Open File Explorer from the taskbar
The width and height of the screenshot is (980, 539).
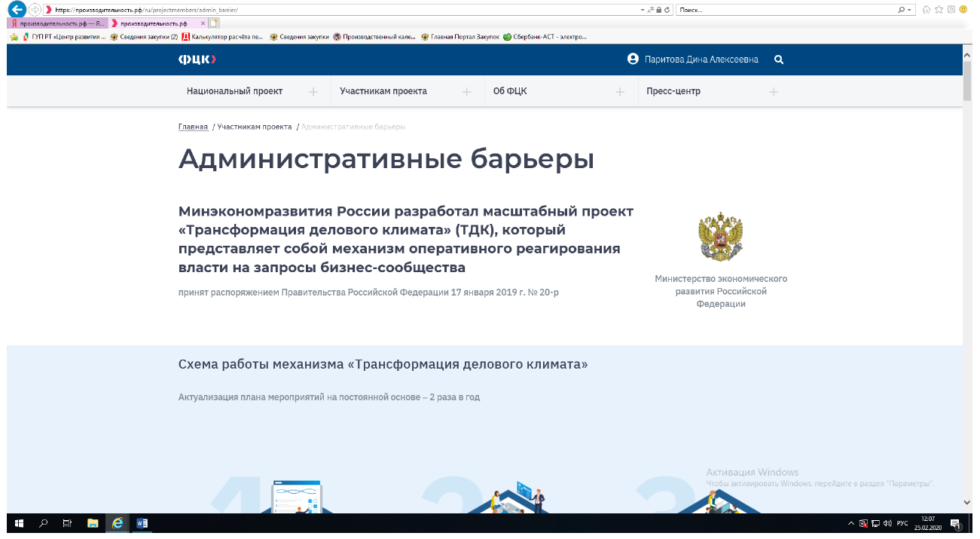tap(93, 523)
